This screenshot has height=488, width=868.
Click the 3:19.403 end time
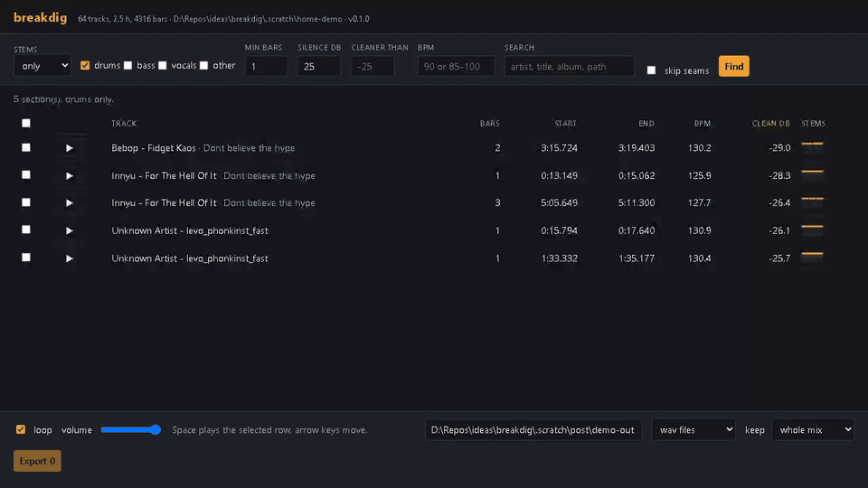pos(637,147)
